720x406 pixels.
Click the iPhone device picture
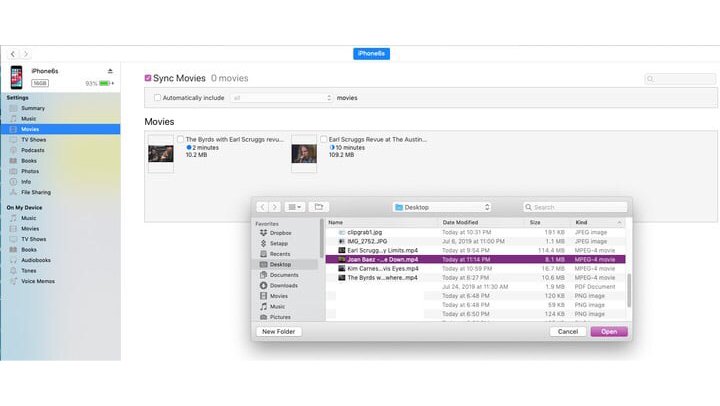pos(17,77)
